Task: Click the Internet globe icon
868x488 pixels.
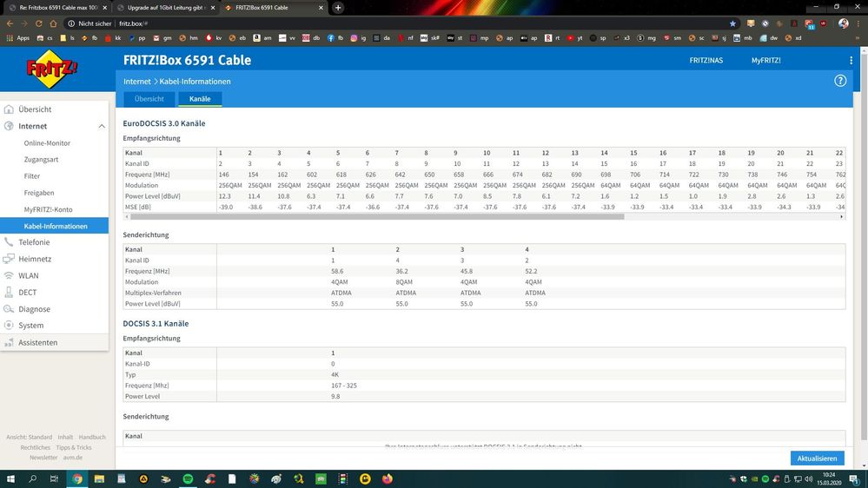Action: [9, 126]
